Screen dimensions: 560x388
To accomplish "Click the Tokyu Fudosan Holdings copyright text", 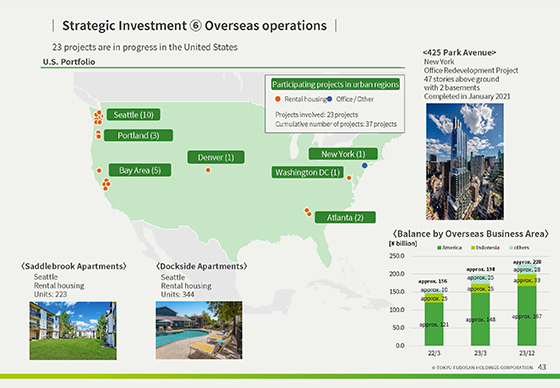I will pos(482,367).
